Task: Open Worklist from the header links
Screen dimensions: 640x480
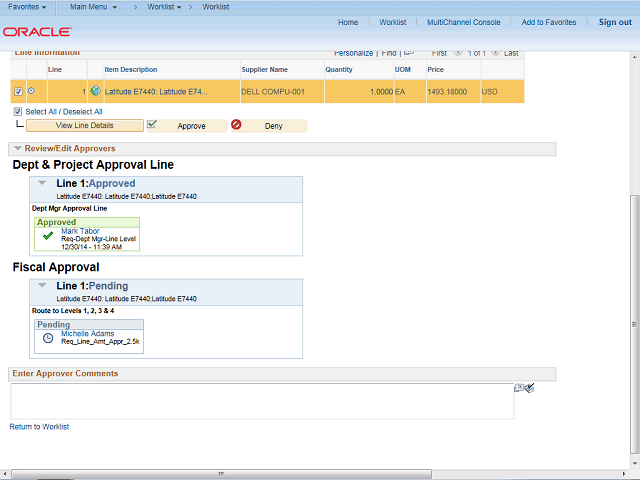Action: [392, 22]
